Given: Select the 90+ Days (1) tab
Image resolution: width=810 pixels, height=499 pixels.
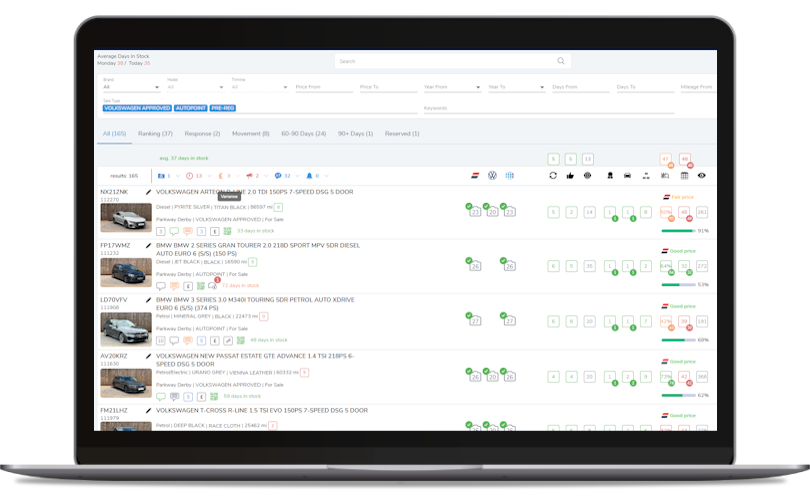Looking at the screenshot, I should [355, 134].
